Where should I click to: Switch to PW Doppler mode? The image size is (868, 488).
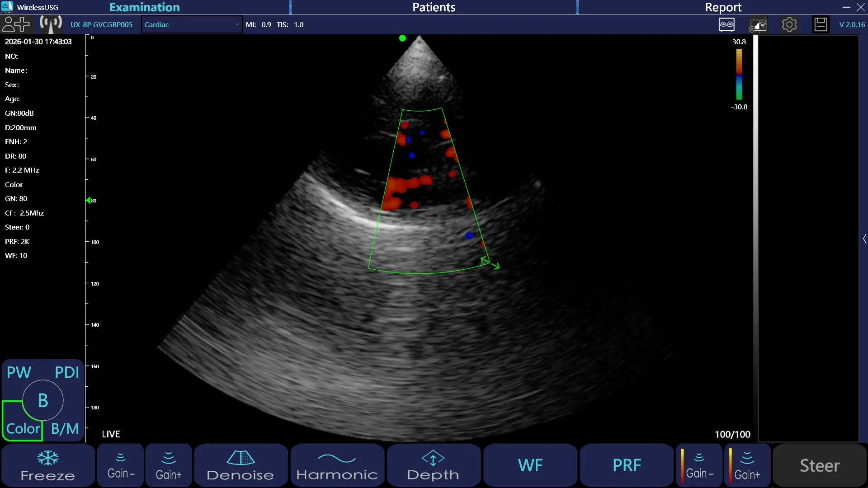coord(19,373)
